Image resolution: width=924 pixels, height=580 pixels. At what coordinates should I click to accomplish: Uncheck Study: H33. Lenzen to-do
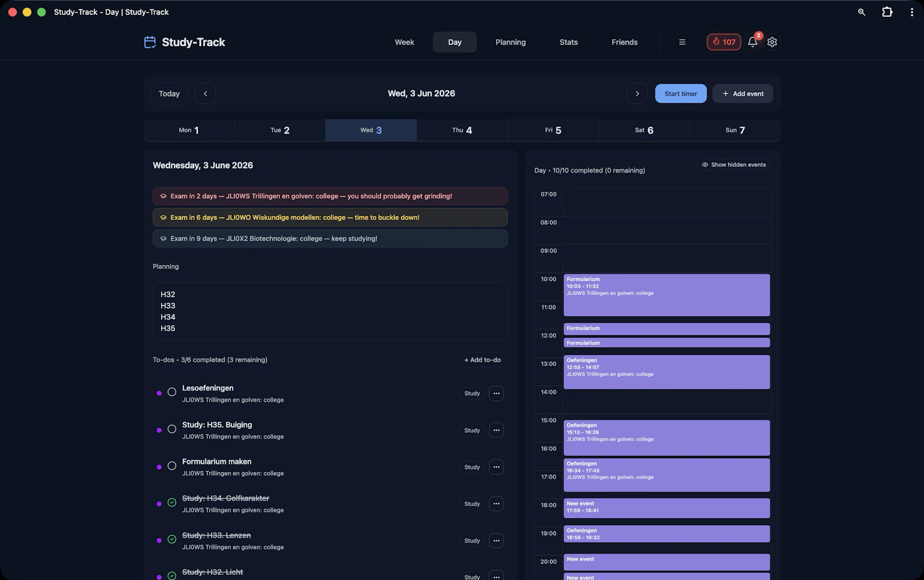pos(172,540)
